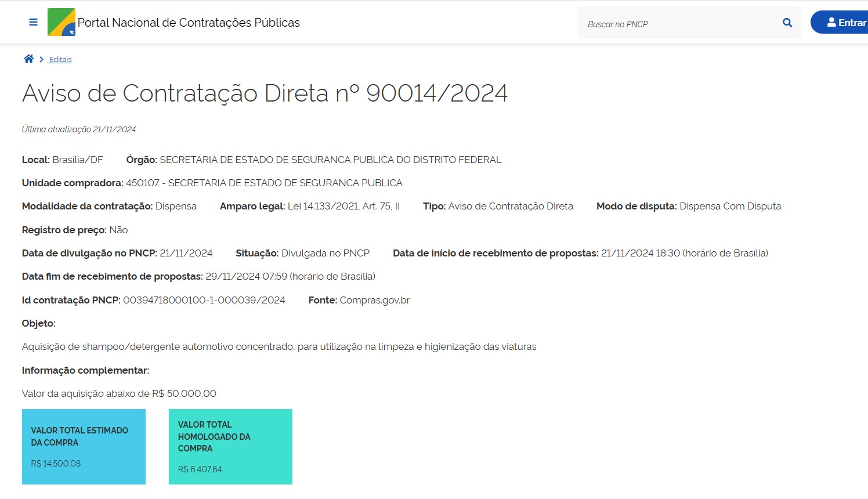Image resolution: width=868 pixels, height=499 pixels.
Task: Click the Órgão Secretaria de Estado name
Action: [x=330, y=160]
